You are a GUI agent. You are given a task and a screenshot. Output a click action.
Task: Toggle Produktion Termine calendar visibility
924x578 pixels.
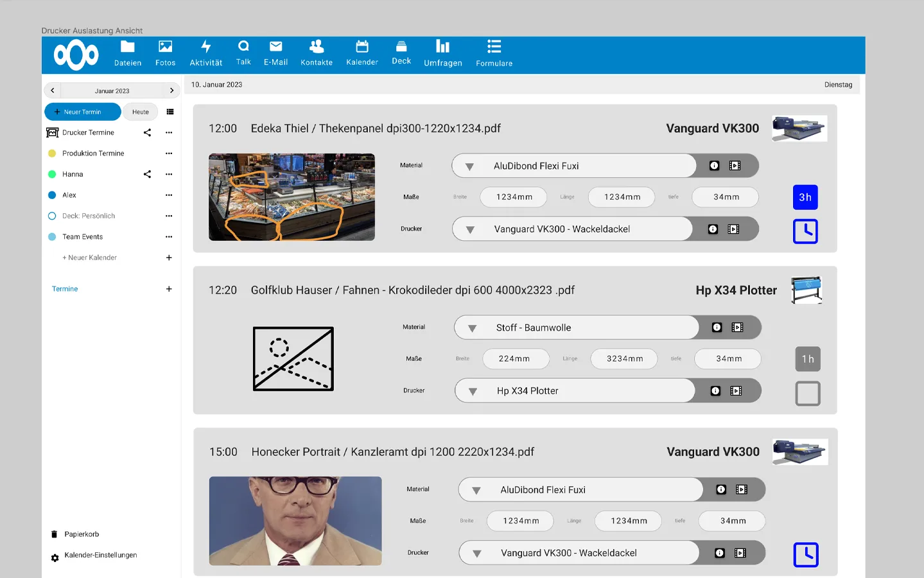point(52,153)
